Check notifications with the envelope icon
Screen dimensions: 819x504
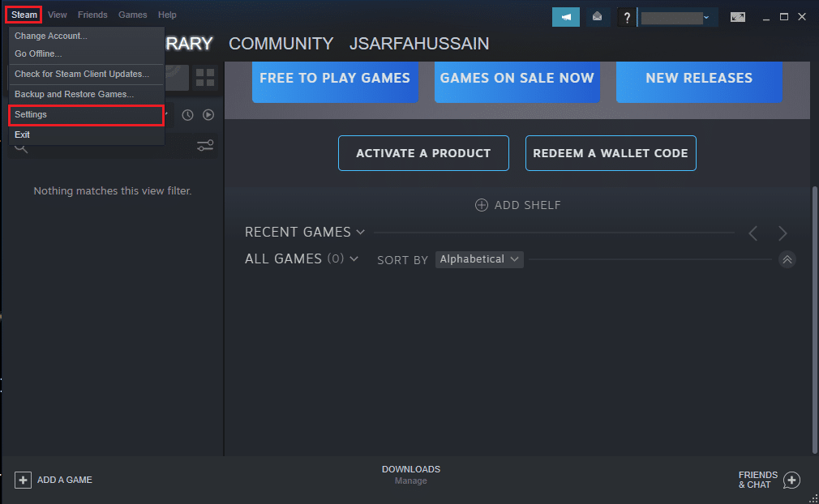[x=597, y=16]
